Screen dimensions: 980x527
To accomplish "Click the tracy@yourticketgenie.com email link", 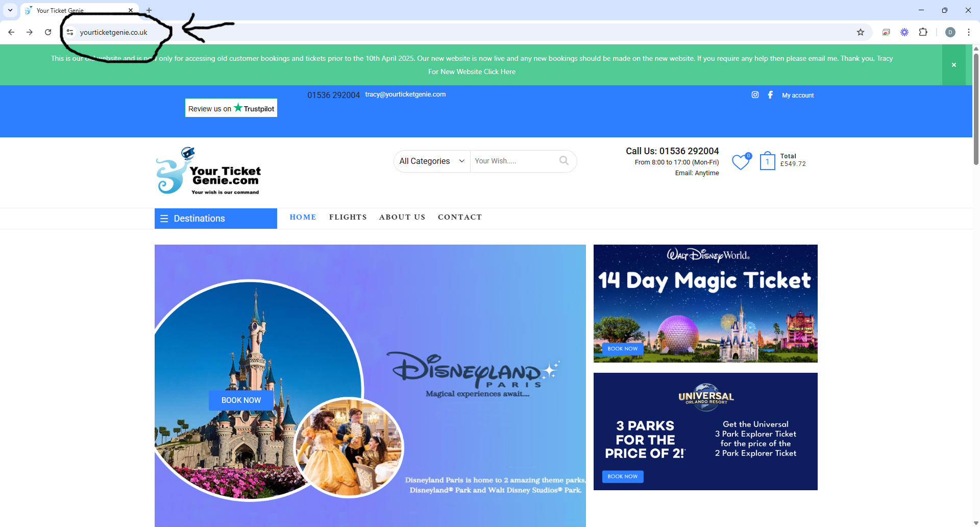I will click(x=405, y=94).
